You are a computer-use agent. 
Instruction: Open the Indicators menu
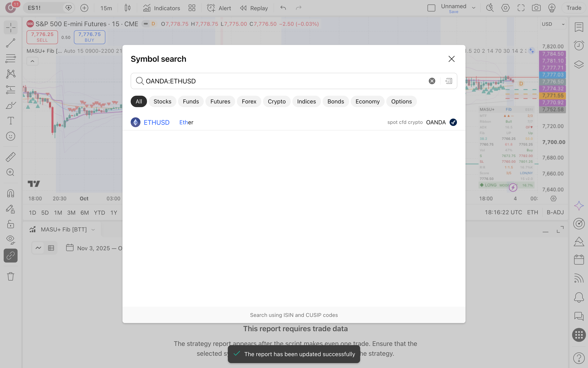[161, 8]
